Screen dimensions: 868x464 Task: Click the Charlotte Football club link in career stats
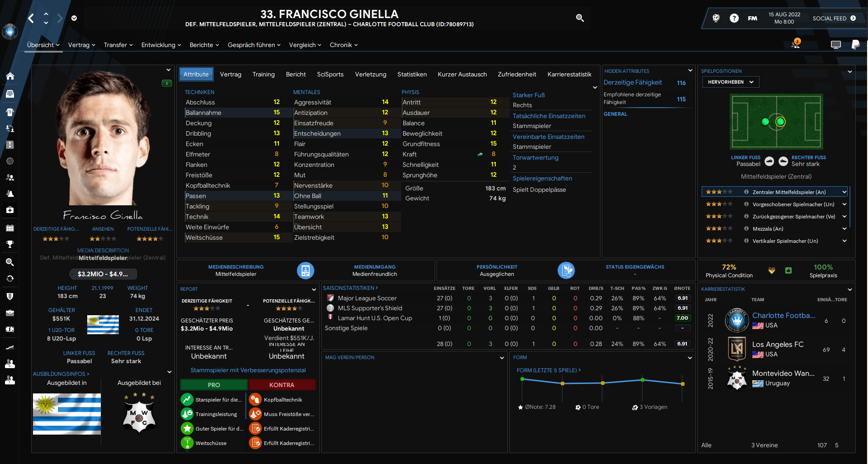pos(784,315)
